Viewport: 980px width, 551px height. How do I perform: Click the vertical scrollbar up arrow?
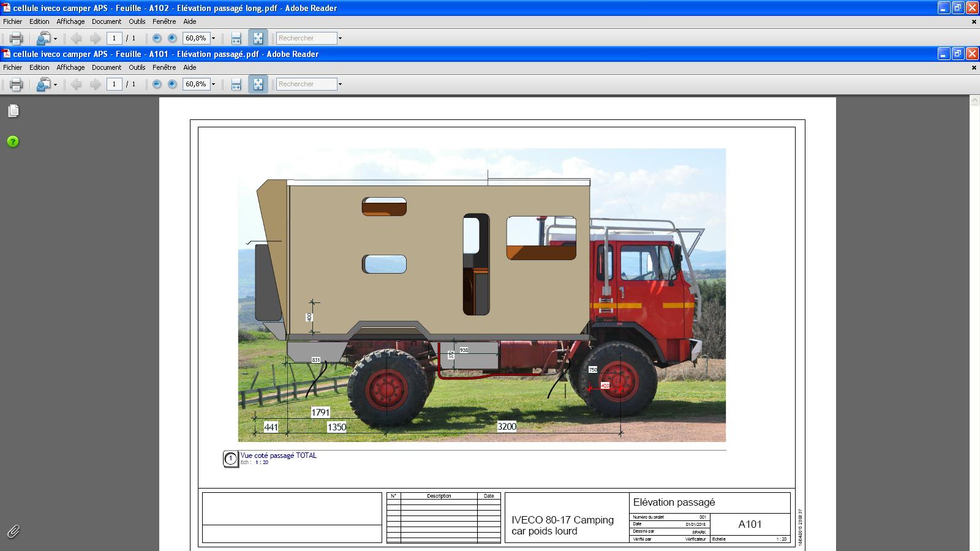[974, 101]
